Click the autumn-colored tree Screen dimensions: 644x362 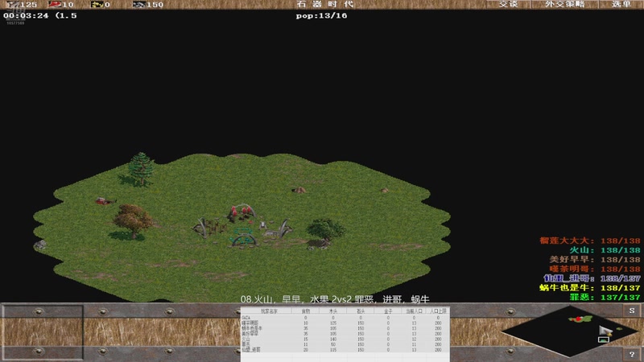click(133, 220)
